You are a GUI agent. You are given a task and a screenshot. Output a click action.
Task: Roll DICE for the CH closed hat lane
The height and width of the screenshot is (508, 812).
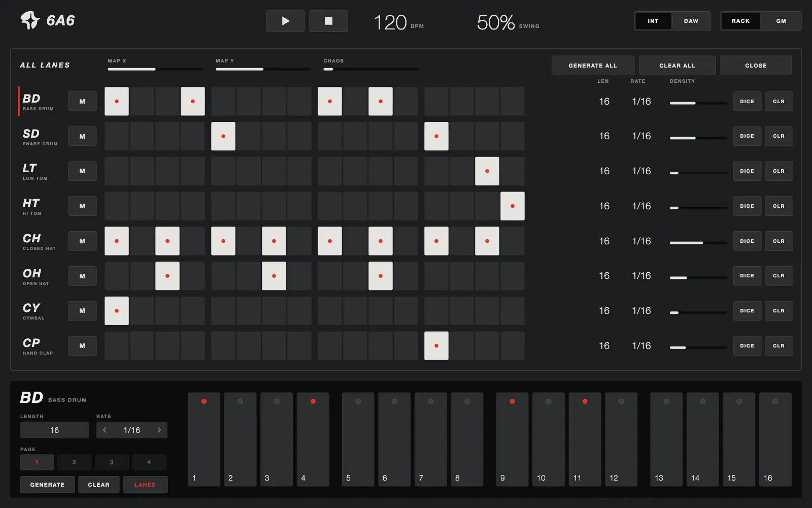pos(747,241)
